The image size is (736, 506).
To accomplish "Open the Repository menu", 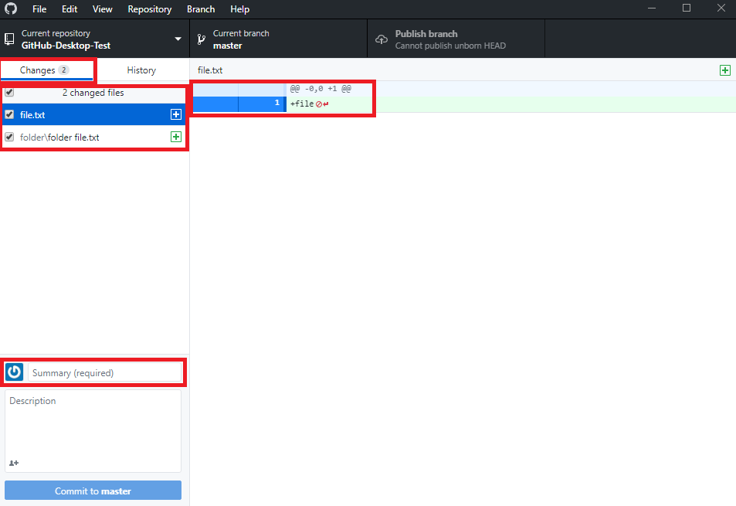I will [x=150, y=9].
